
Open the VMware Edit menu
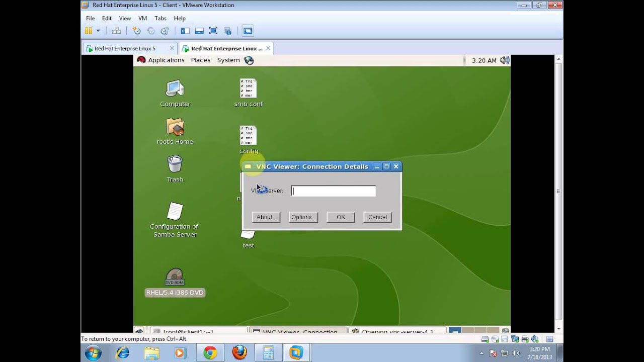[107, 18]
